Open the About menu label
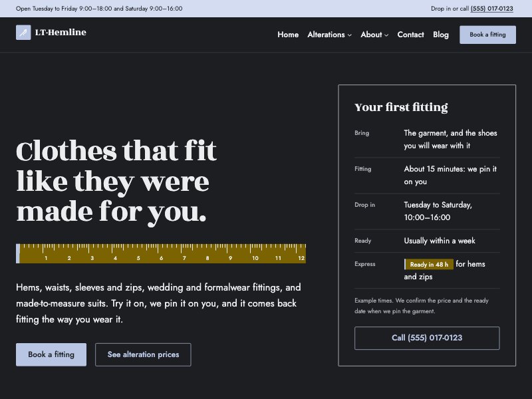The image size is (532, 399). tap(371, 35)
